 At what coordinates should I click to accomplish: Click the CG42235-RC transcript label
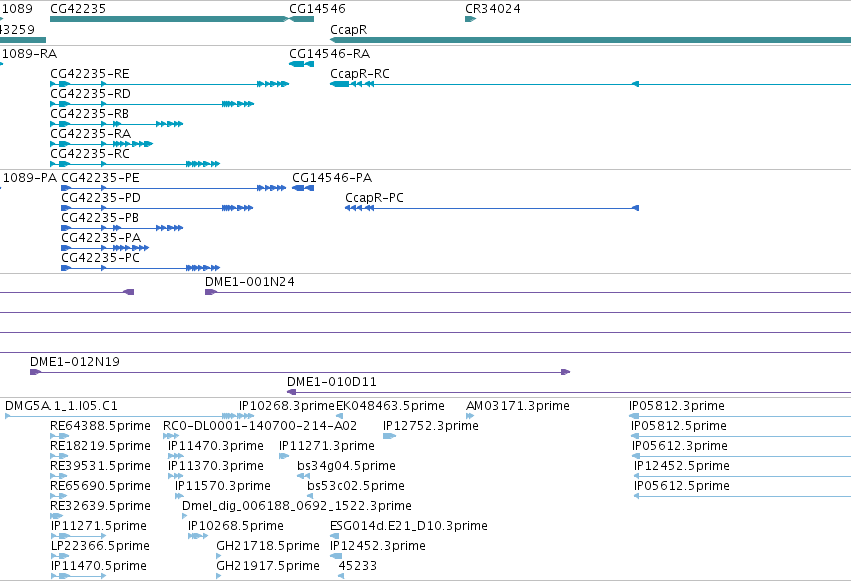tap(90, 154)
